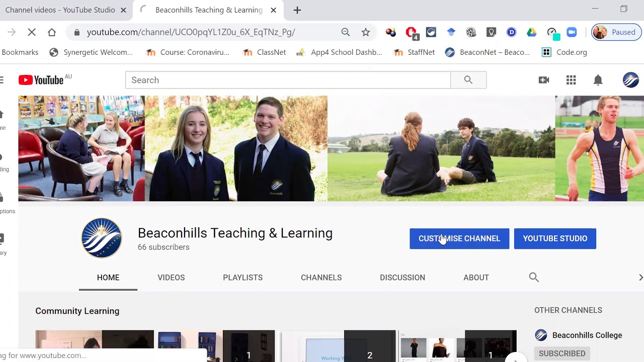Select the Playlists channel tab
644x362 pixels.
pyautogui.click(x=243, y=278)
